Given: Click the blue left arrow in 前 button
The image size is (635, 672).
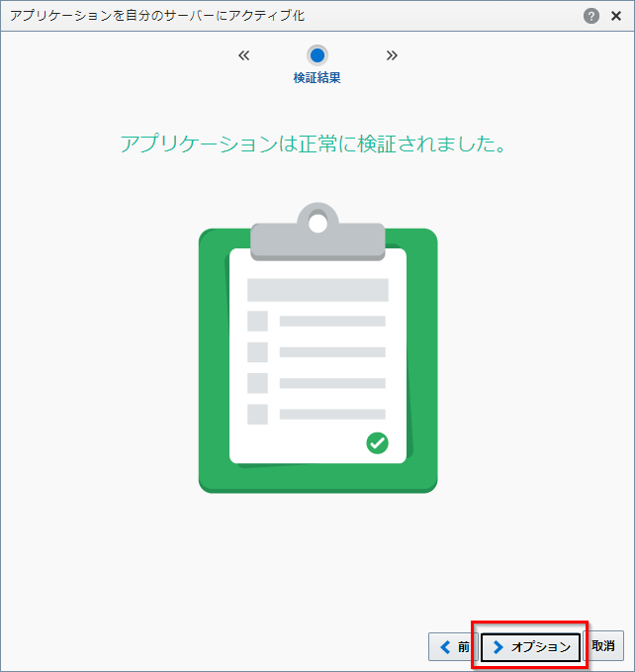Looking at the screenshot, I should [x=446, y=646].
